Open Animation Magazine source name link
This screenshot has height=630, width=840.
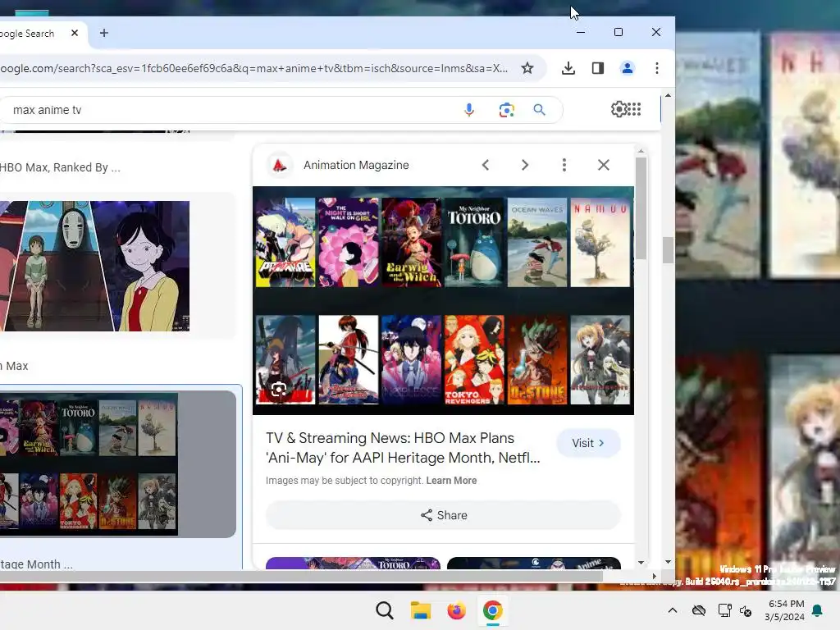click(356, 165)
